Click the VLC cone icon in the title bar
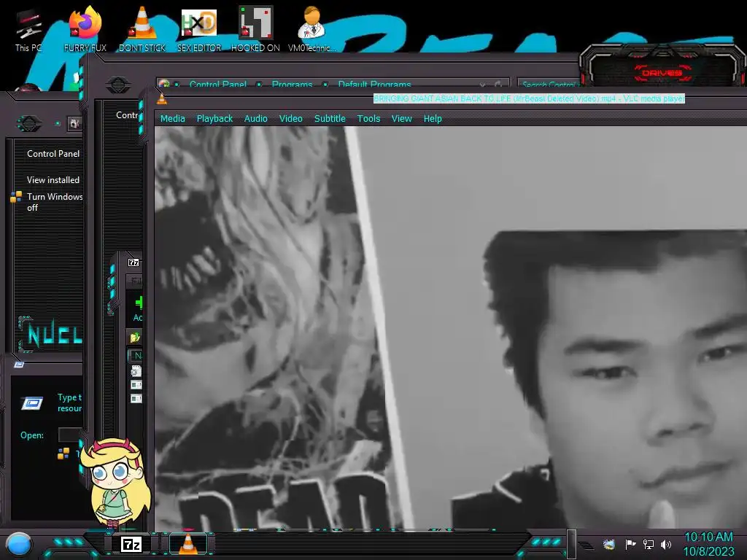The height and width of the screenshot is (560, 747). 162,98
